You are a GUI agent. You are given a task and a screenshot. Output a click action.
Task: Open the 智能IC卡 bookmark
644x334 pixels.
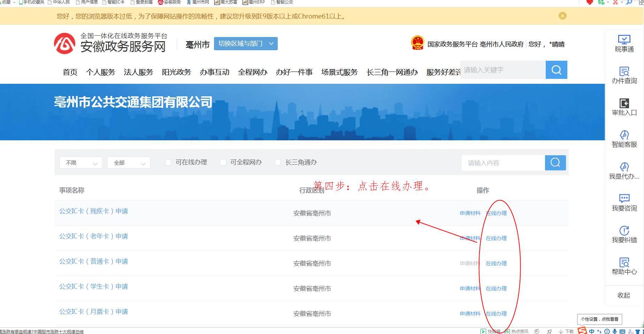tap(114, 2)
